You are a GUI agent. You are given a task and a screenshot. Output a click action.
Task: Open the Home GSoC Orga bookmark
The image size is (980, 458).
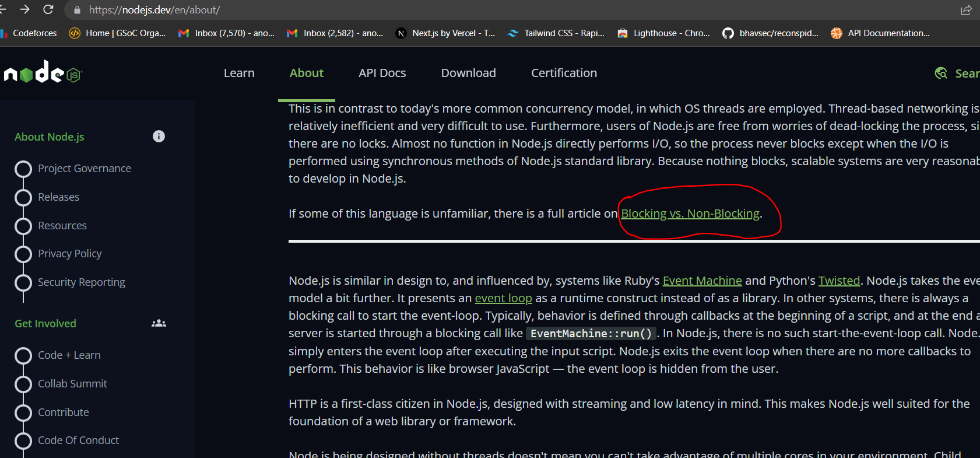click(117, 33)
